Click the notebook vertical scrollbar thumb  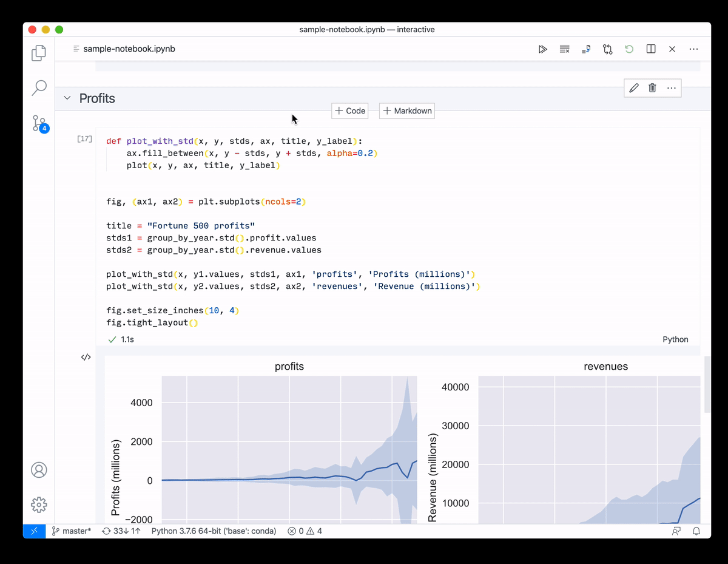click(707, 385)
